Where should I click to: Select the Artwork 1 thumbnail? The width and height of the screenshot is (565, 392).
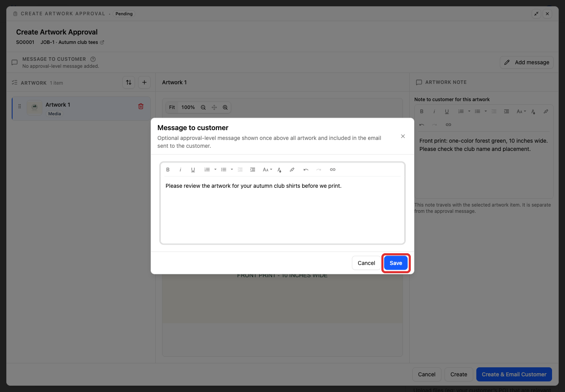tap(35, 107)
